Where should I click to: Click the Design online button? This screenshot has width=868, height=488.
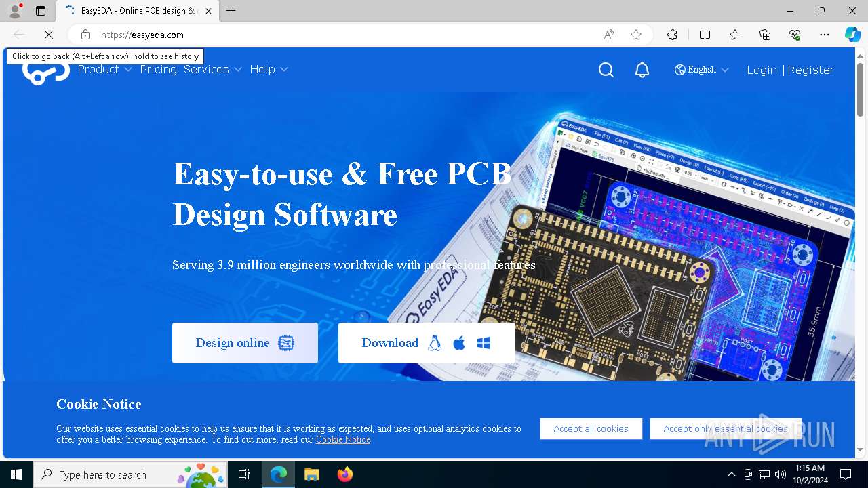tap(245, 343)
